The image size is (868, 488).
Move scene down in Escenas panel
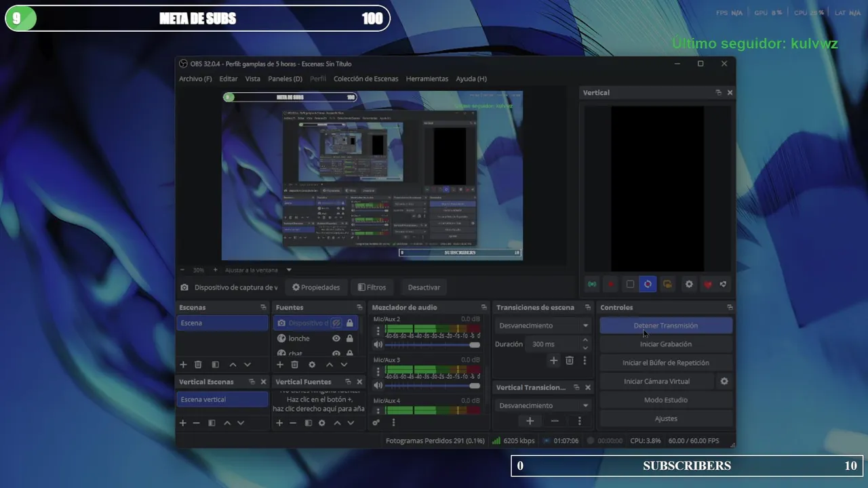(248, 365)
